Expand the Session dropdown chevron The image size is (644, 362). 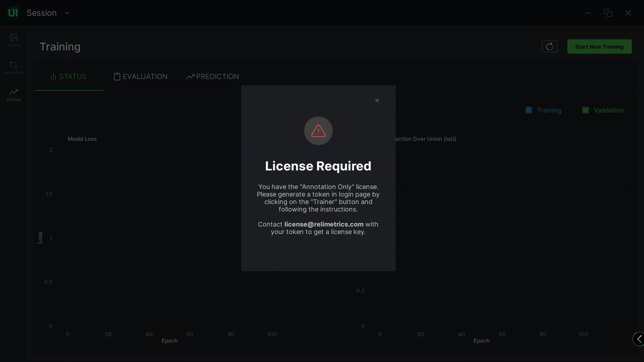click(67, 13)
